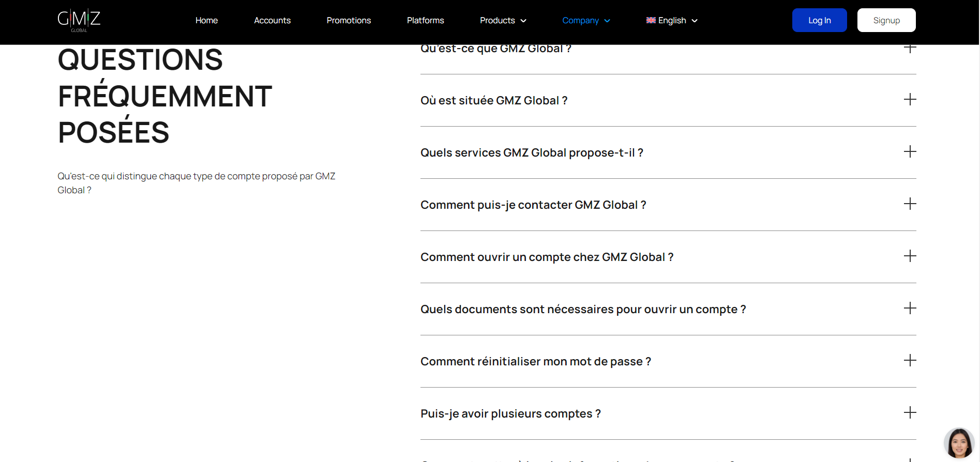Click plus icon for 'Comment ouvrir un compte'
The image size is (980, 462).
(910, 256)
